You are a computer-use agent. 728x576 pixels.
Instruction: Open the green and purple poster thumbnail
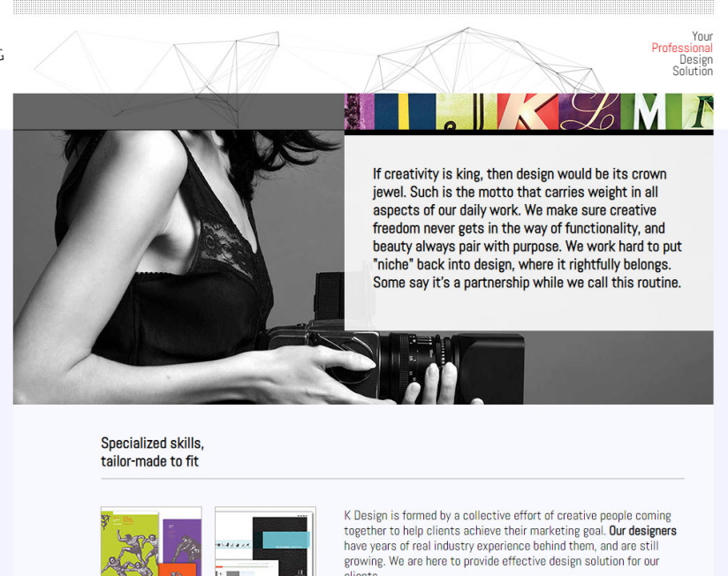pos(151,542)
